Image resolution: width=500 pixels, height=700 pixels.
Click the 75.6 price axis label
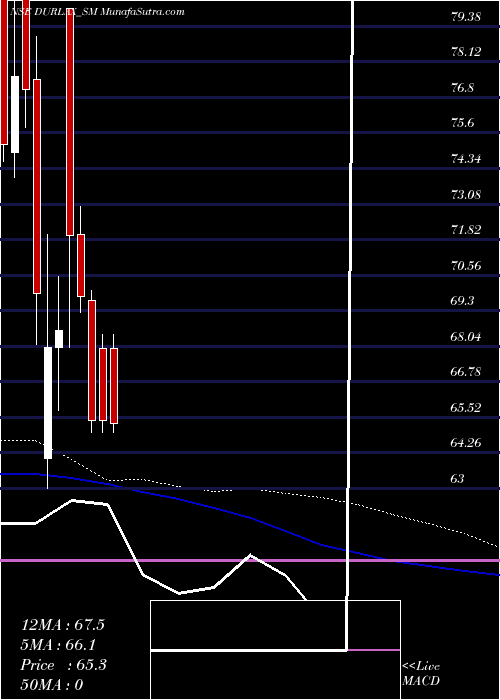point(463,123)
